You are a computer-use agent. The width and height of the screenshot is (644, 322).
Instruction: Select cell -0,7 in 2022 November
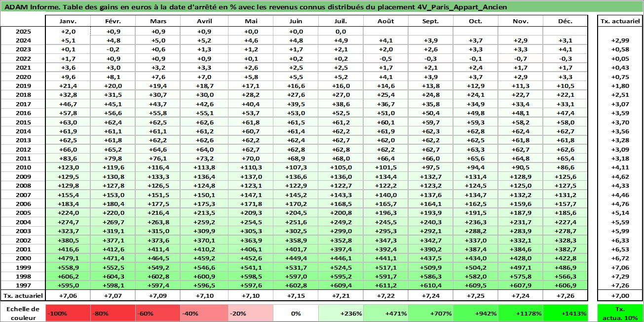[521, 59]
